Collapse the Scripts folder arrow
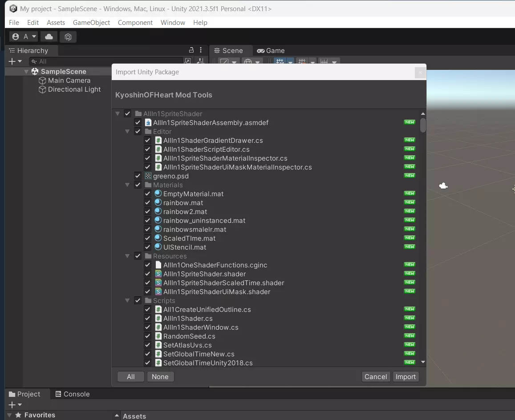The height and width of the screenshot is (420, 515). (127, 300)
